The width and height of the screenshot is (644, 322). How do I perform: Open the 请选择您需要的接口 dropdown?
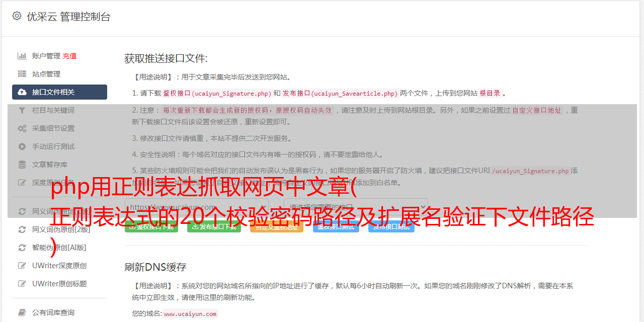click(356, 207)
